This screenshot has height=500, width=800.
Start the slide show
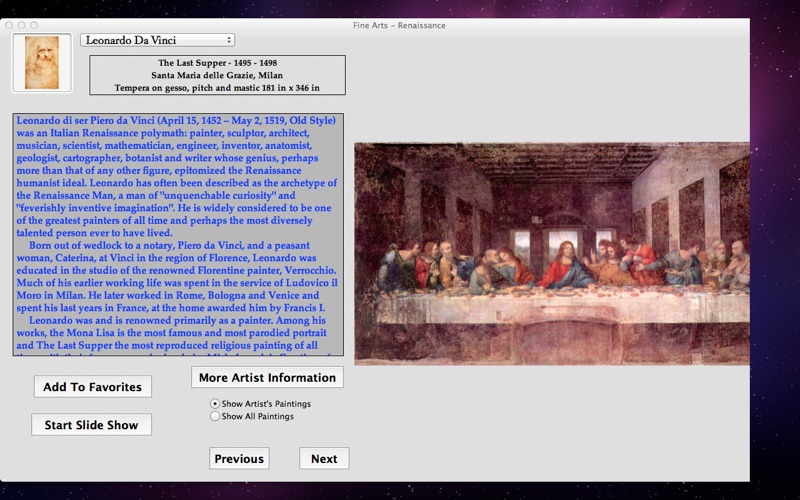point(91,424)
